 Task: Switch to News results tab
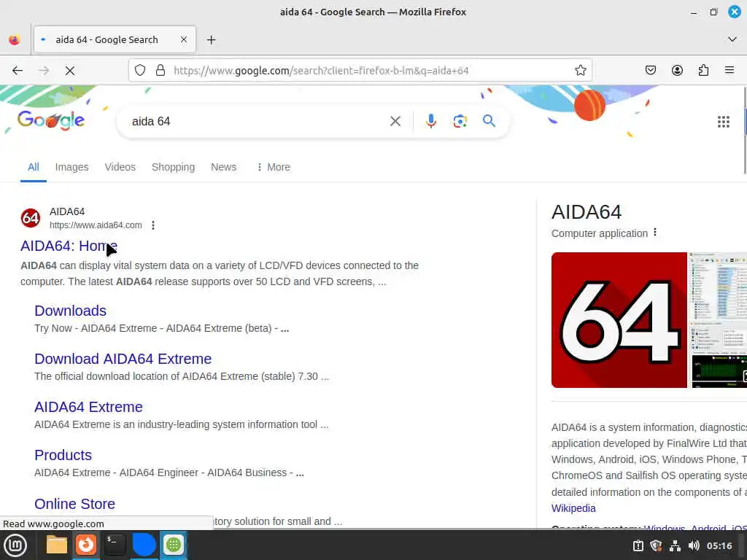click(x=223, y=167)
